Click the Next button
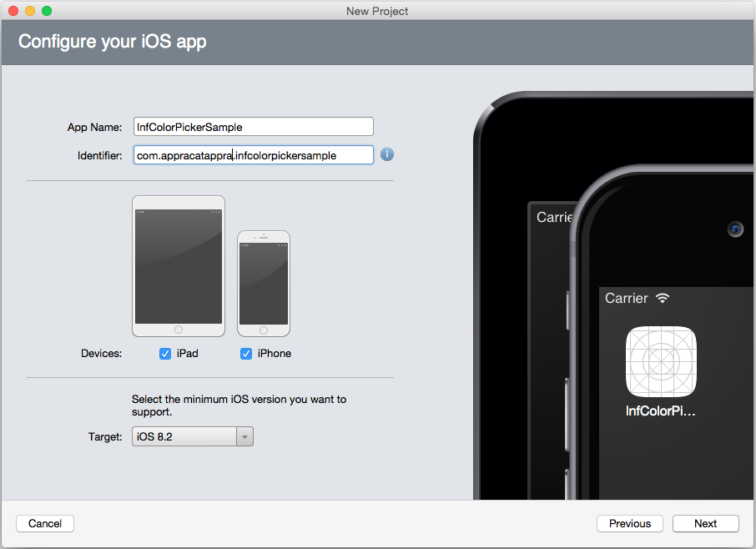Viewport: 756px width, 549px height. pos(705,523)
